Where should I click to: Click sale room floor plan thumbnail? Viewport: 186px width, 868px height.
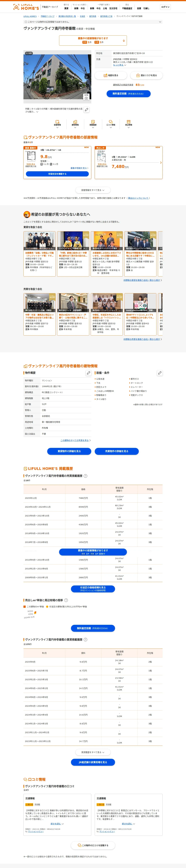[102, 157]
